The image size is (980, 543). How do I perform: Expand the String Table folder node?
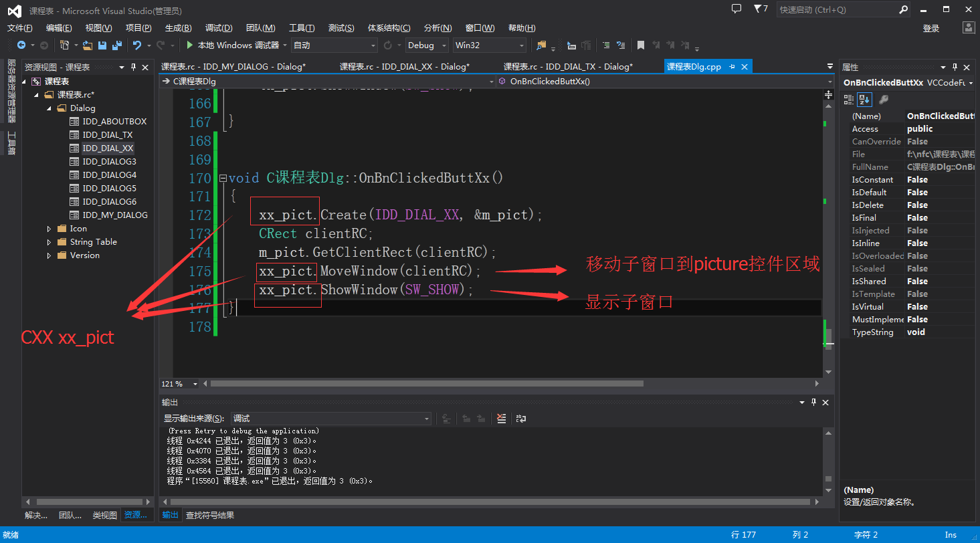click(49, 241)
